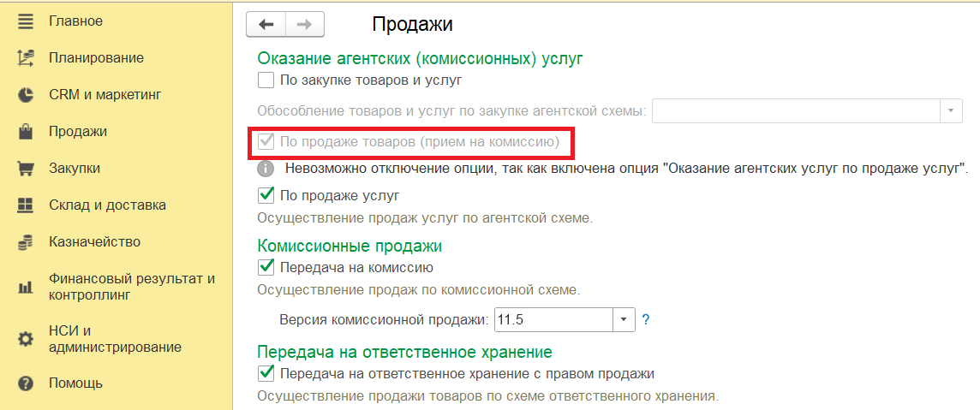This screenshot has width=980, height=410.
Task: Click text Осуществление продаж по комиссионной схеме
Action: (419, 290)
